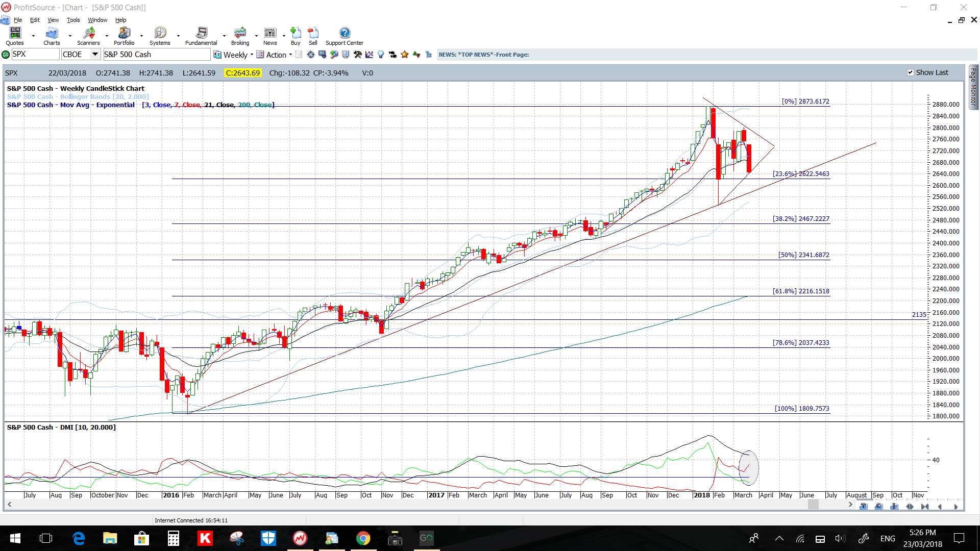Click the magnifier zoom tool icon
The width and height of the screenshot is (980, 551).
click(334, 55)
